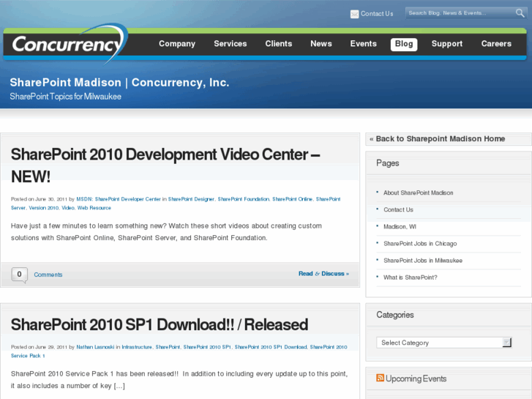Open SharePoint Jobs in Chicago page
This screenshot has height=399, width=532.
tap(420, 244)
